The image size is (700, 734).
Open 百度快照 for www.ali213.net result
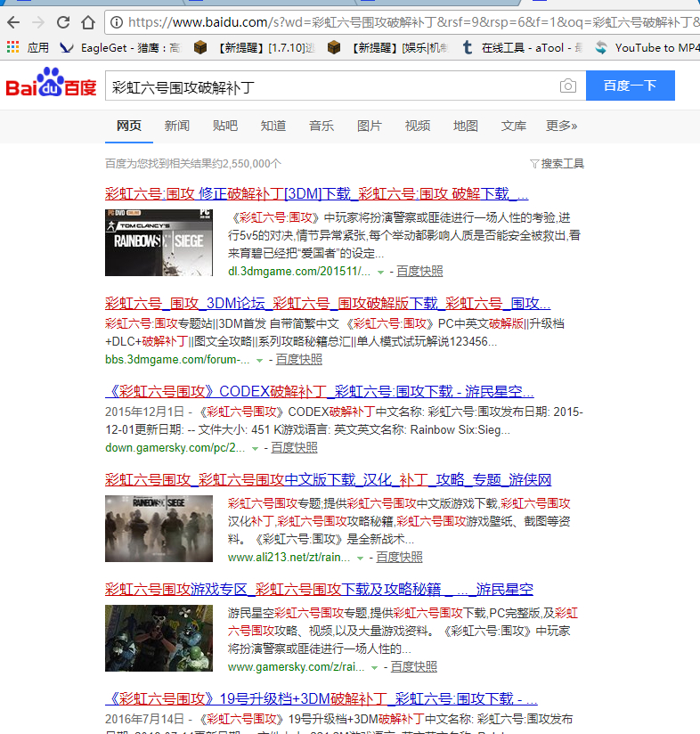(x=399, y=557)
